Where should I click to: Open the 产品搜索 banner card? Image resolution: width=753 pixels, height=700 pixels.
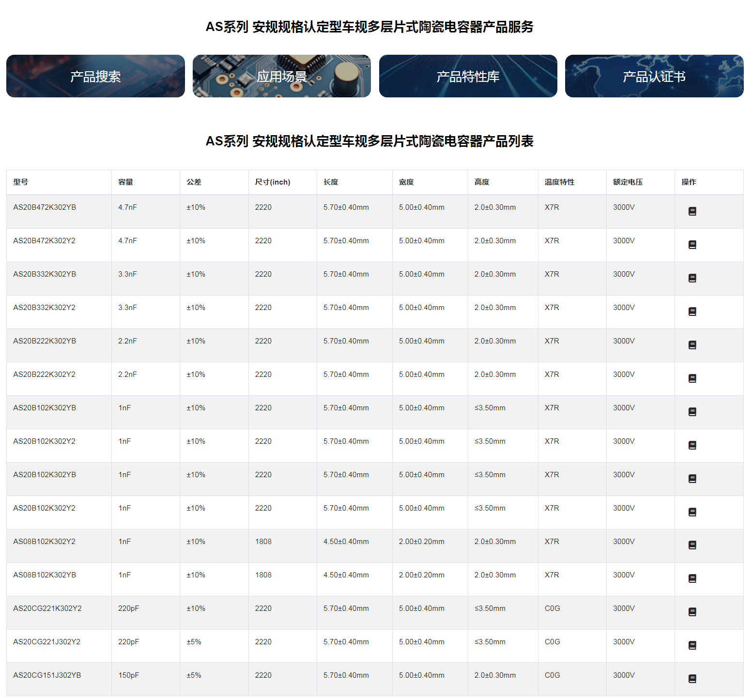pos(95,76)
